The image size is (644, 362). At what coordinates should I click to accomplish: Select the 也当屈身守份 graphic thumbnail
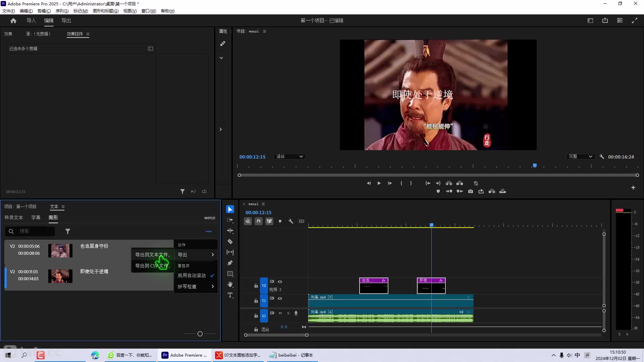(x=60, y=251)
